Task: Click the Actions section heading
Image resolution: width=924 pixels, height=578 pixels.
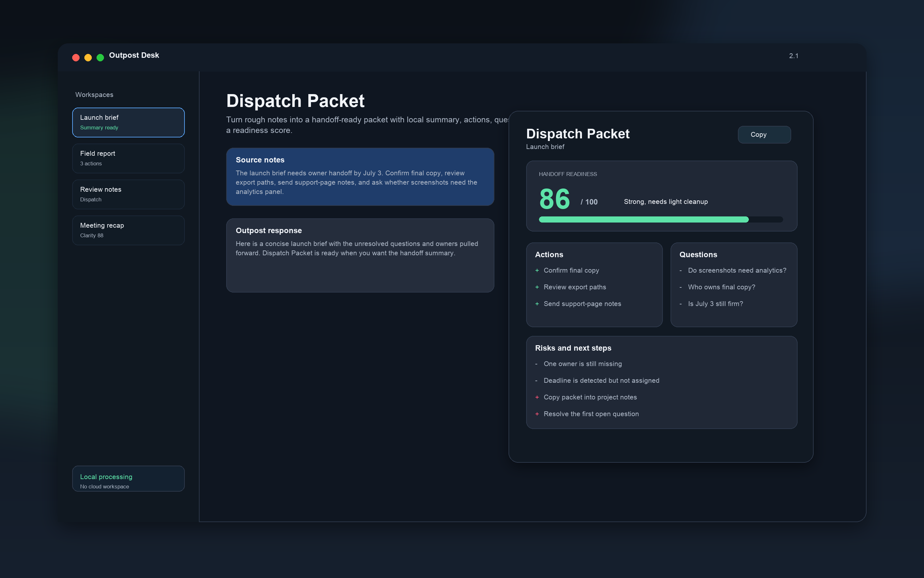Action: (x=549, y=255)
